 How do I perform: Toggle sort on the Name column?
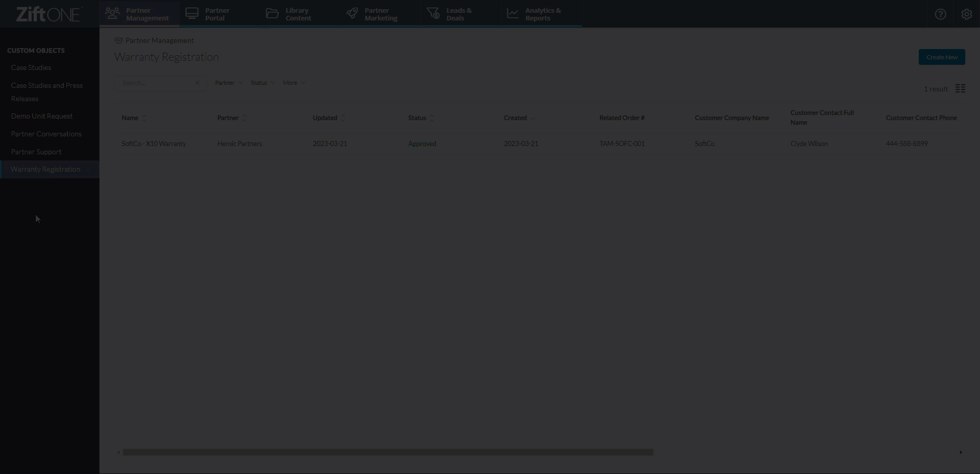coord(133,118)
